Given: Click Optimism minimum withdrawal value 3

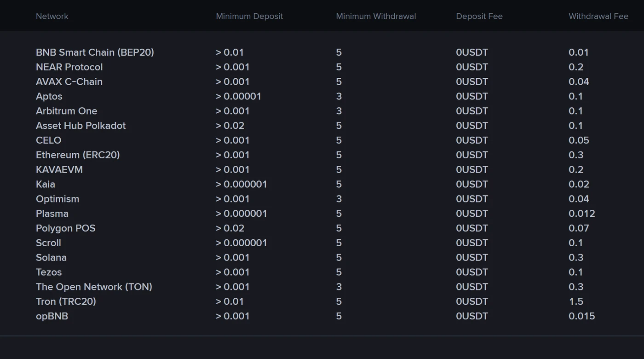Looking at the screenshot, I should (339, 199).
